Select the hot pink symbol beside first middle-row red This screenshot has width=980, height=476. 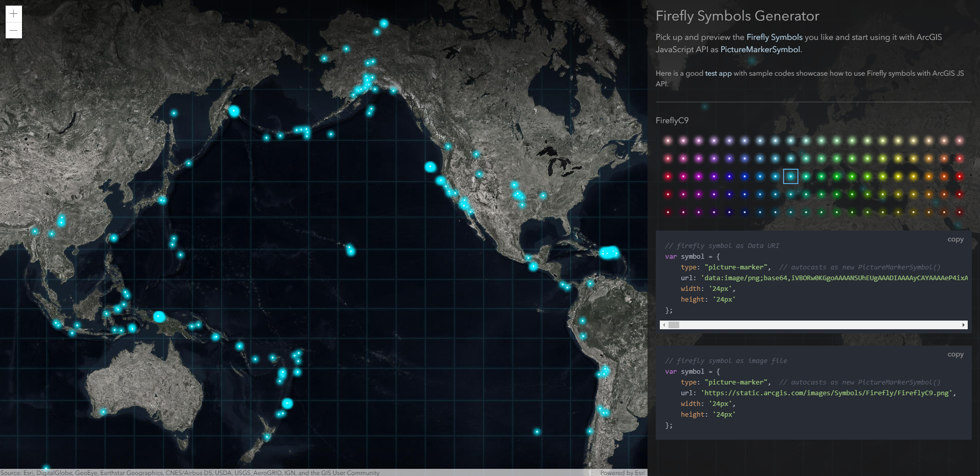tap(683, 176)
